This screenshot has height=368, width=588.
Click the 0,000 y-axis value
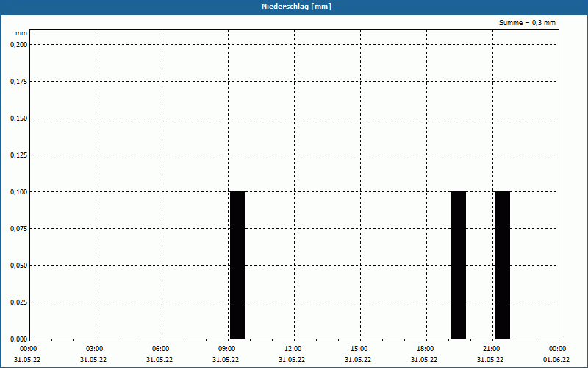(x=19, y=339)
